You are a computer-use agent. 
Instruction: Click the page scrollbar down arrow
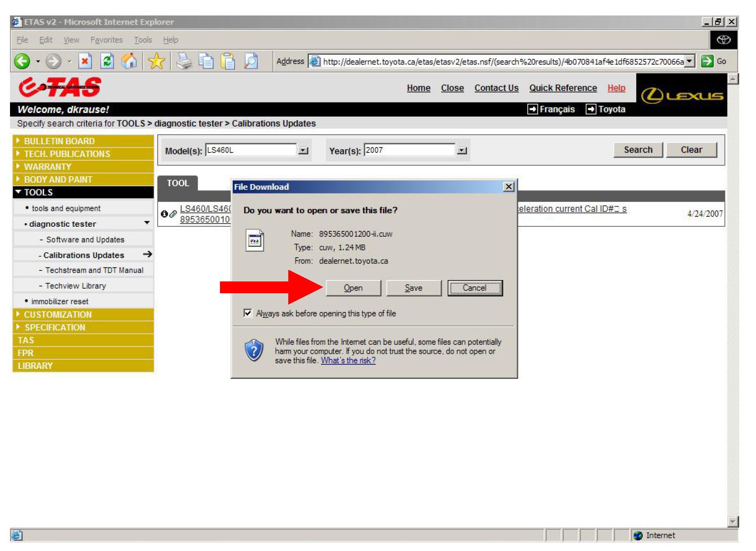[732, 522]
